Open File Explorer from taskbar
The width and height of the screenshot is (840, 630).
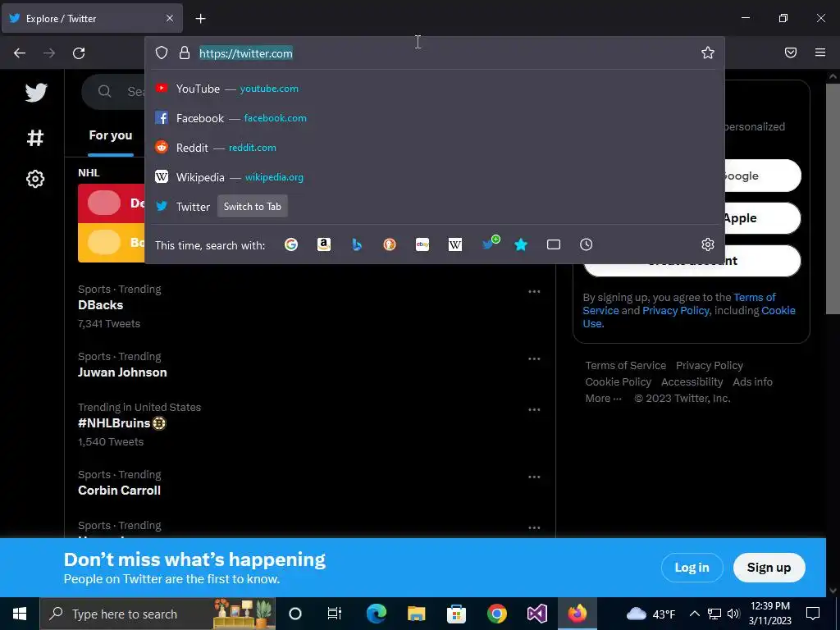pos(416,614)
